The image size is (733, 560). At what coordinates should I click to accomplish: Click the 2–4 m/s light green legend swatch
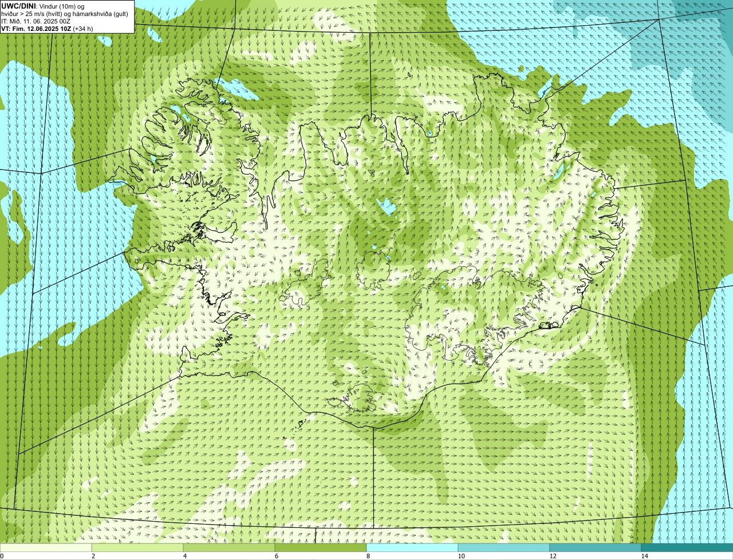137,547
